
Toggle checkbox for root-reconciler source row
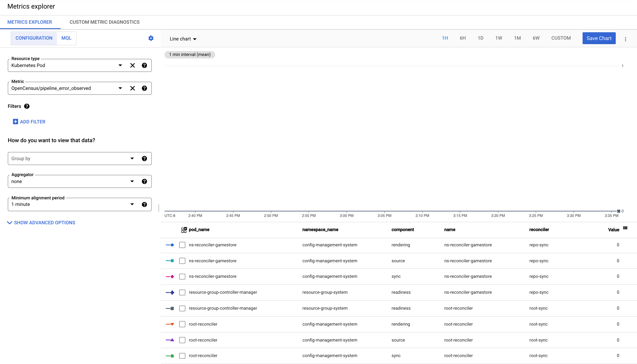182,339
